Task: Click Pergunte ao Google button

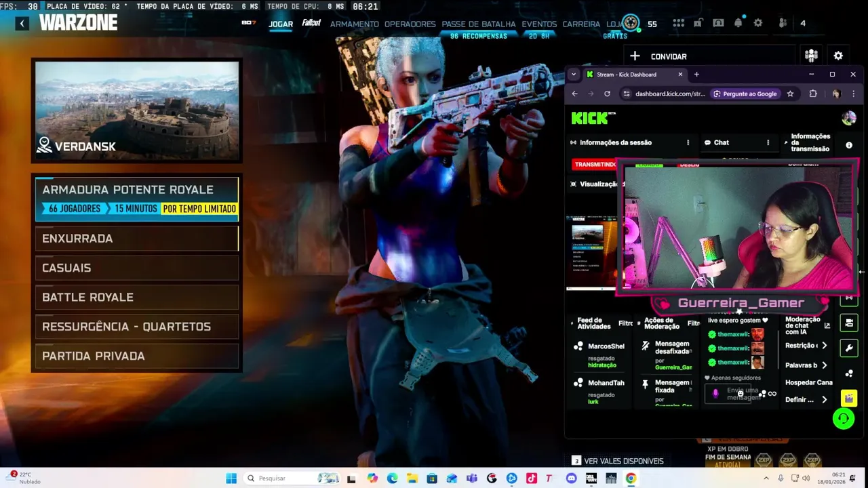Action: [x=745, y=94]
